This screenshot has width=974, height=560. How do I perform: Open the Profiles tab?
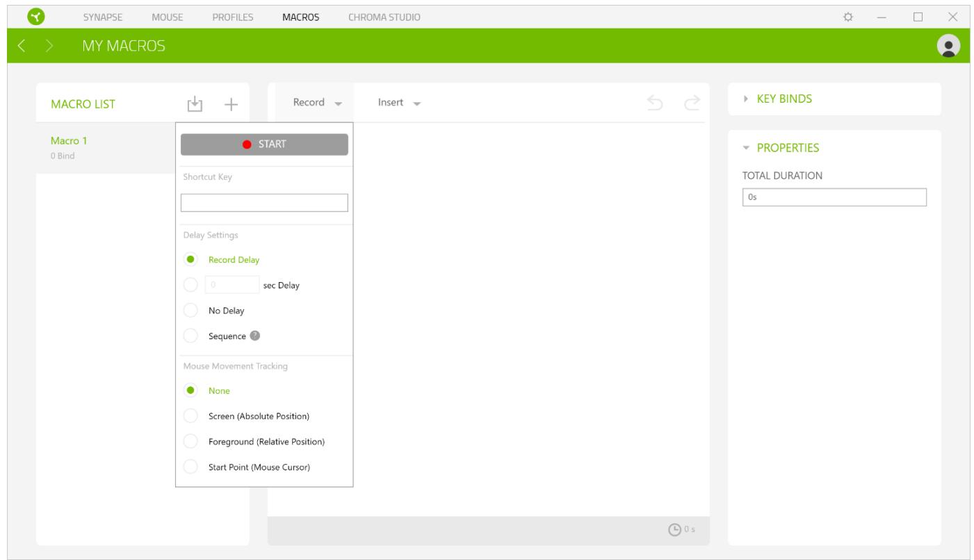coord(232,16)
